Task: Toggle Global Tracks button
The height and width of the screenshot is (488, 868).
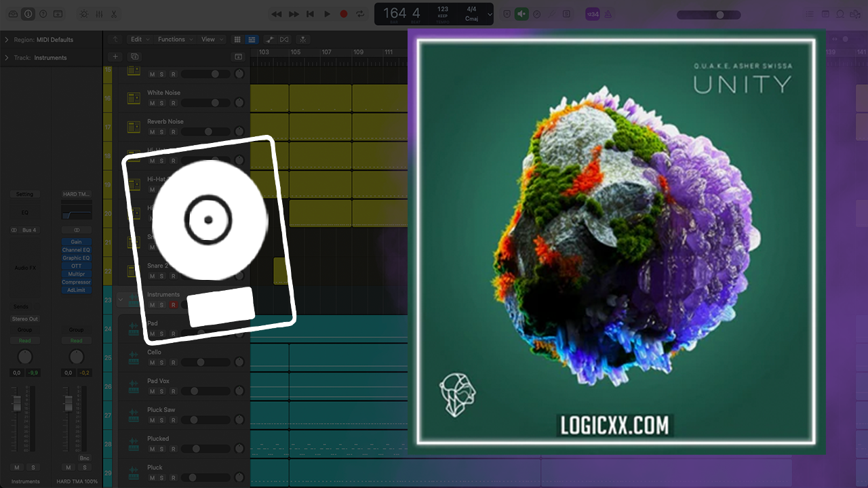Action: (x=238, y=57)
